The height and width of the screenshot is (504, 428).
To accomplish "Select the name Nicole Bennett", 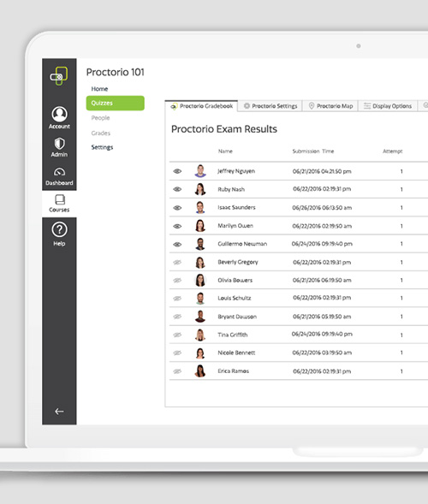I will point(236,353).
